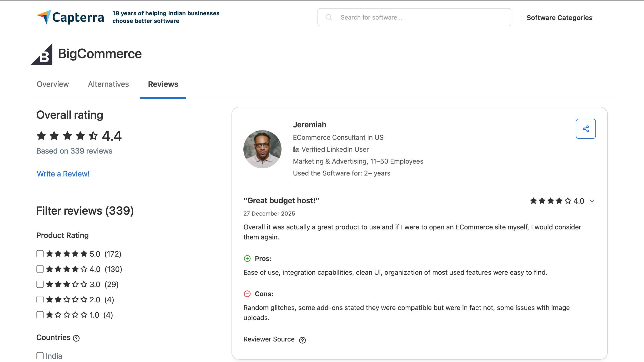Click the "Great budget host!" review title
Image resolution: width=644 pixels, height=362 pixels.
pos(281,201)
